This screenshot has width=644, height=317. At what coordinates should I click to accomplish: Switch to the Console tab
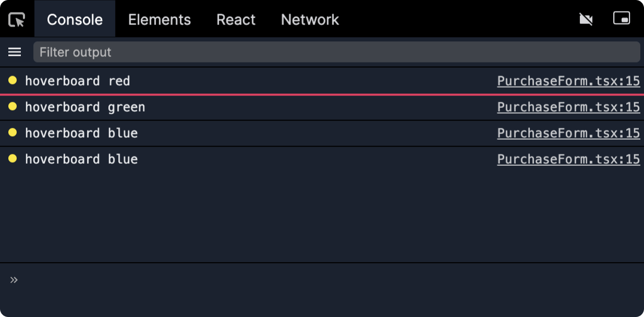[75, 20]
